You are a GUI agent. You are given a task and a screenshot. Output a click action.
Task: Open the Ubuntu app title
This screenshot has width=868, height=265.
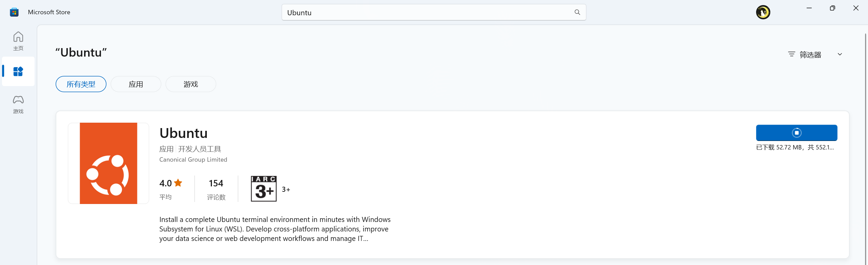click(183, 133)
